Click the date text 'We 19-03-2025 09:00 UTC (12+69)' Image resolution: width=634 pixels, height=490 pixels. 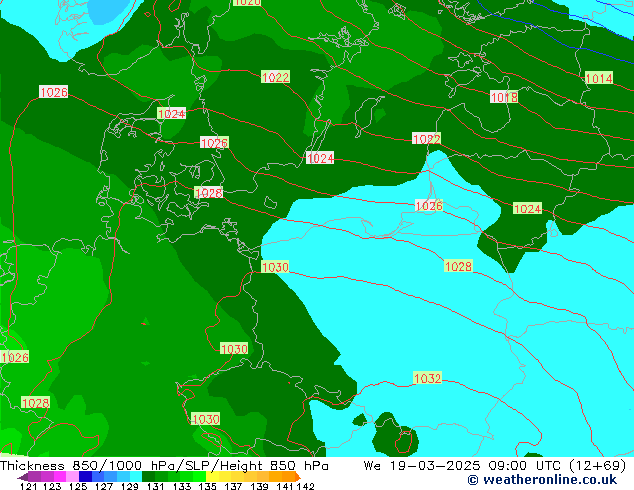[x=495, y=466]
